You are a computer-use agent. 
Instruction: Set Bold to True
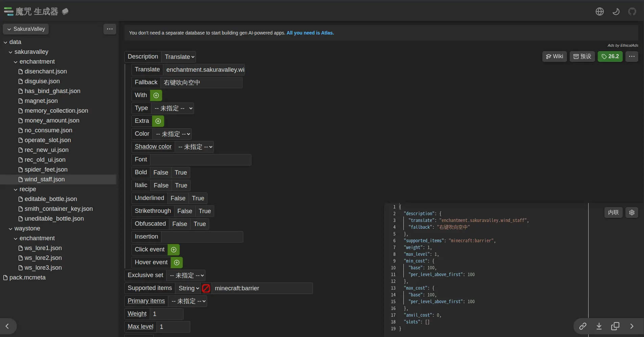[181, 173]
